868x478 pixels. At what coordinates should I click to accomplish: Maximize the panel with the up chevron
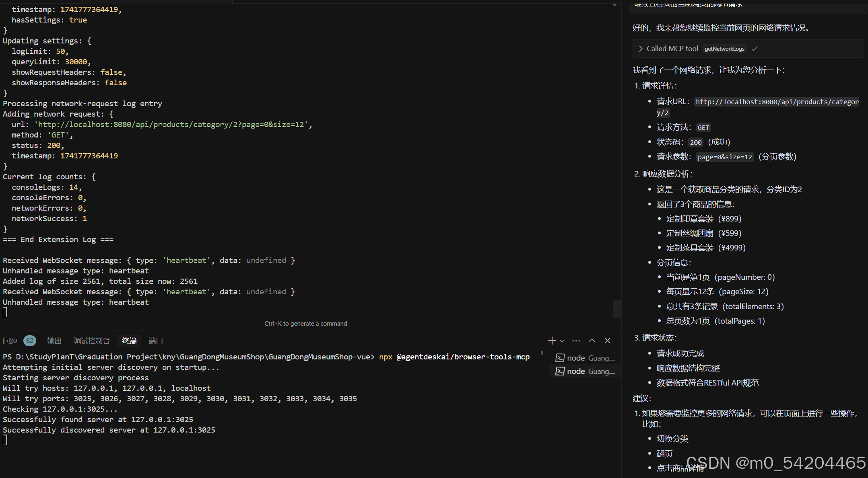592,341
